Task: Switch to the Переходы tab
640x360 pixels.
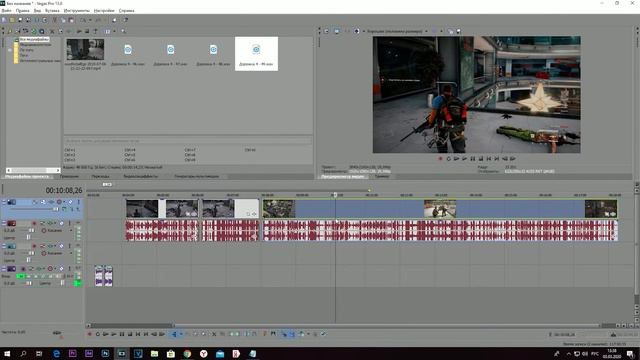Action: pos(100,176)
